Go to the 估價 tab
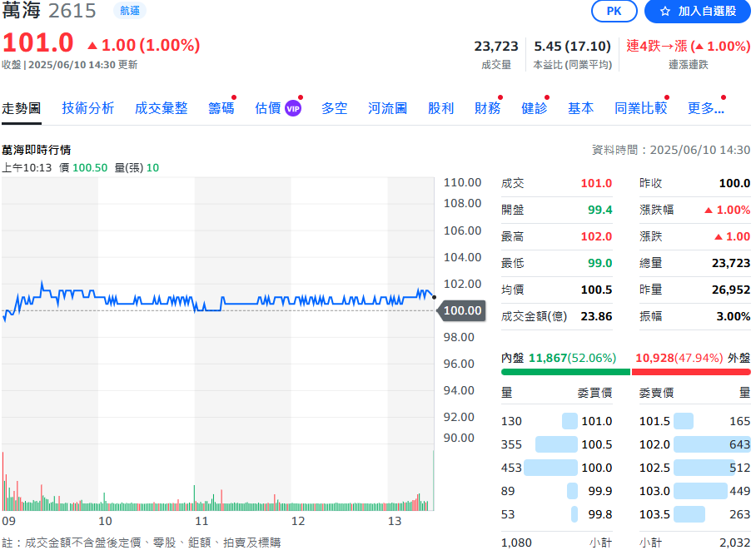The height and width of the screenshot is (550, 756). tap(268, 108)
